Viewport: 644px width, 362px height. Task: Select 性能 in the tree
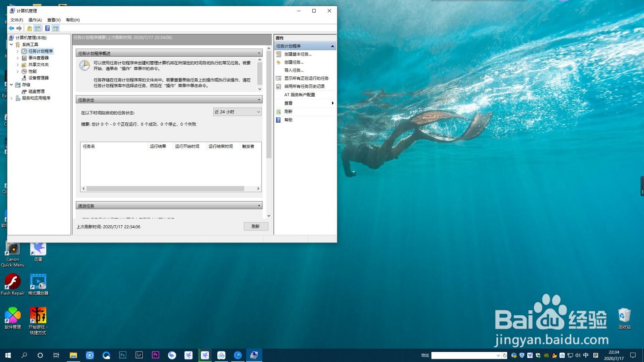32,71
